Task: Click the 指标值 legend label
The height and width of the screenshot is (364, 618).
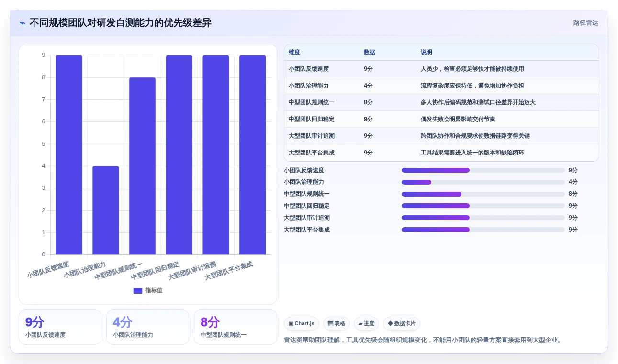Action: [x=154, y=290]
